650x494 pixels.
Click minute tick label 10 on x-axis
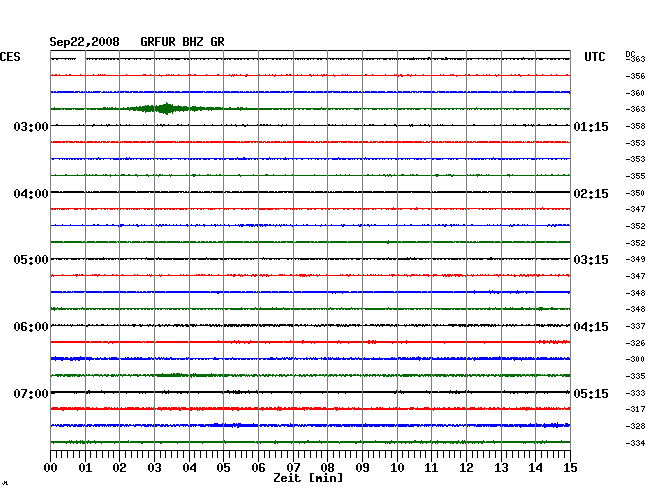pyautogui.click(x=397, y=467)
